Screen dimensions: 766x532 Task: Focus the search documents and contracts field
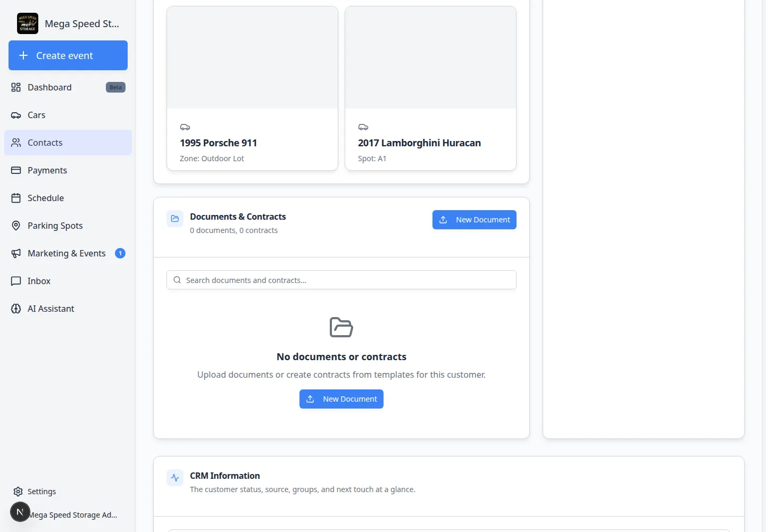(342, 280)
